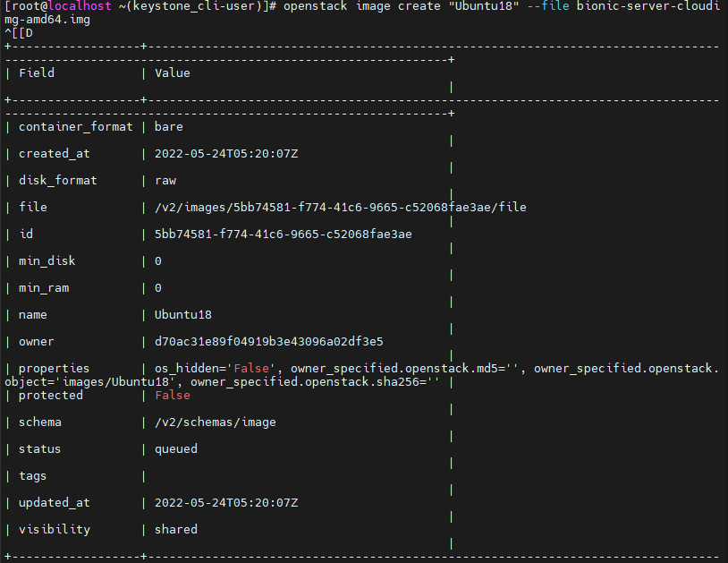
Task: Select the 'disk_format' field name
Action: (58, 180)
